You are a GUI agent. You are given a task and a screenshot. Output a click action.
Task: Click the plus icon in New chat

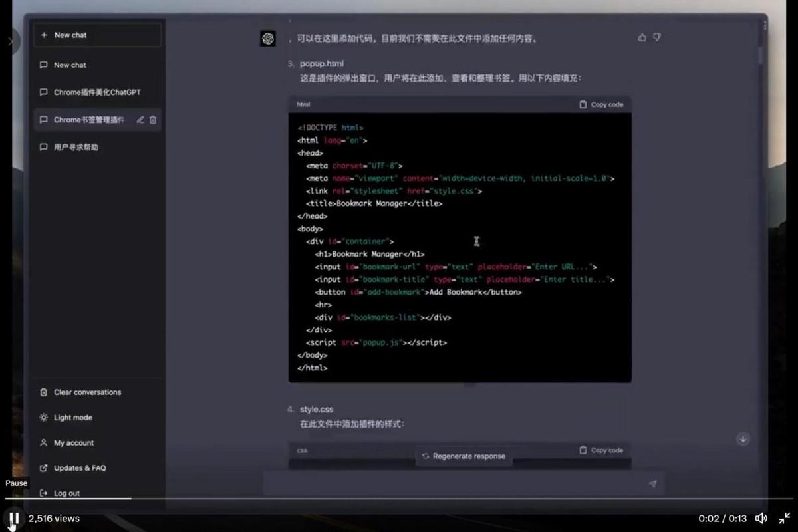(44, 35)
